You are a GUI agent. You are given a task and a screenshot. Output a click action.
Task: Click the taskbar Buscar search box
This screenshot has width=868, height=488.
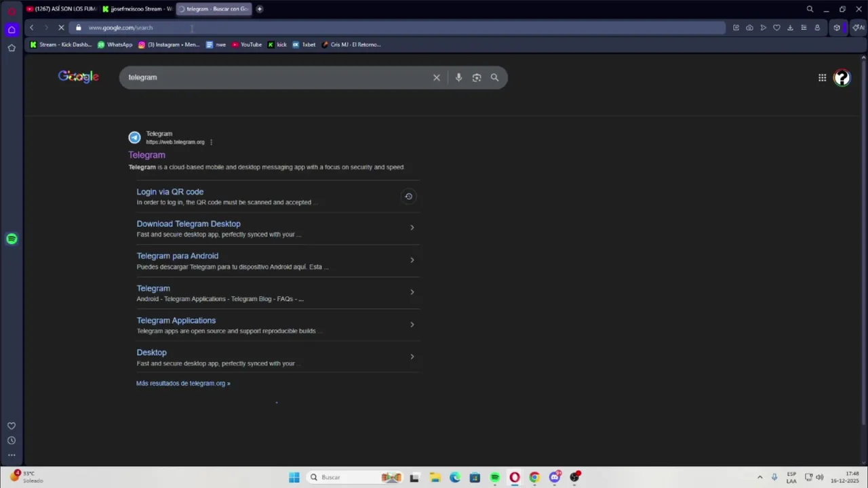tap(355, 477)
